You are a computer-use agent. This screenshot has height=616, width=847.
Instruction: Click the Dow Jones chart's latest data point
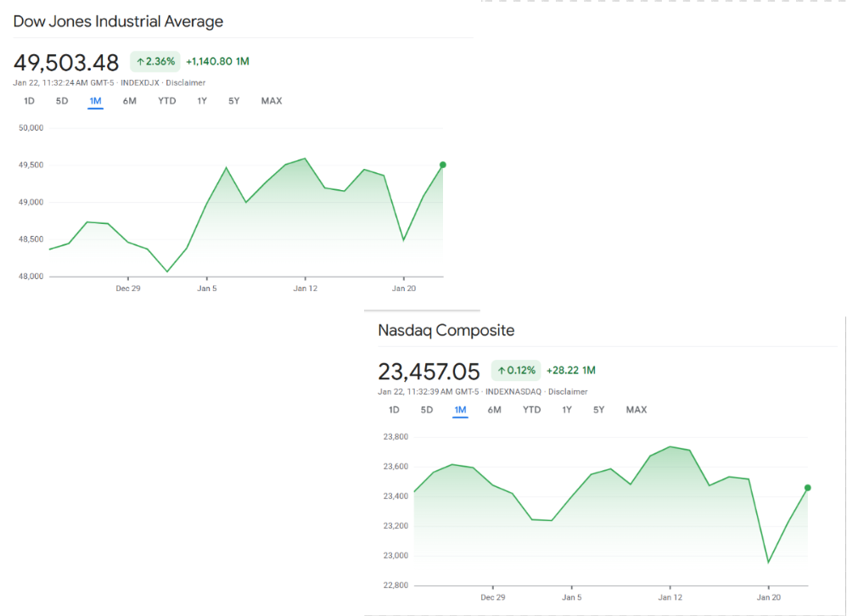tap(443, 165)
